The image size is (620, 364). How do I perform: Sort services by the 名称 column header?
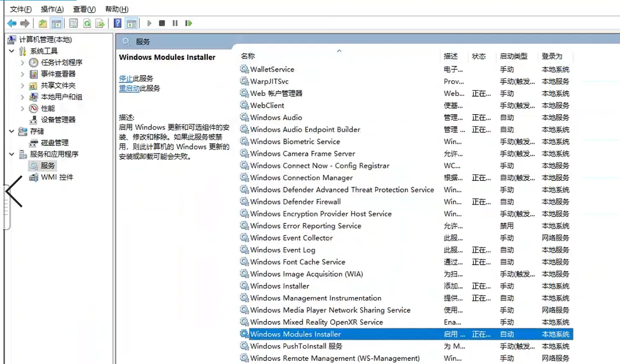tap(248, 56)
